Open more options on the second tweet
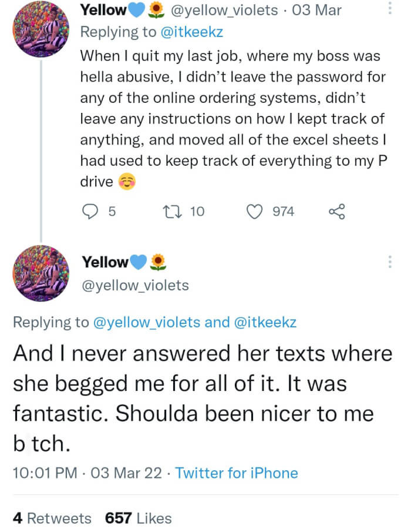Viewport: 411px width, 532px height. pos(390,262)
